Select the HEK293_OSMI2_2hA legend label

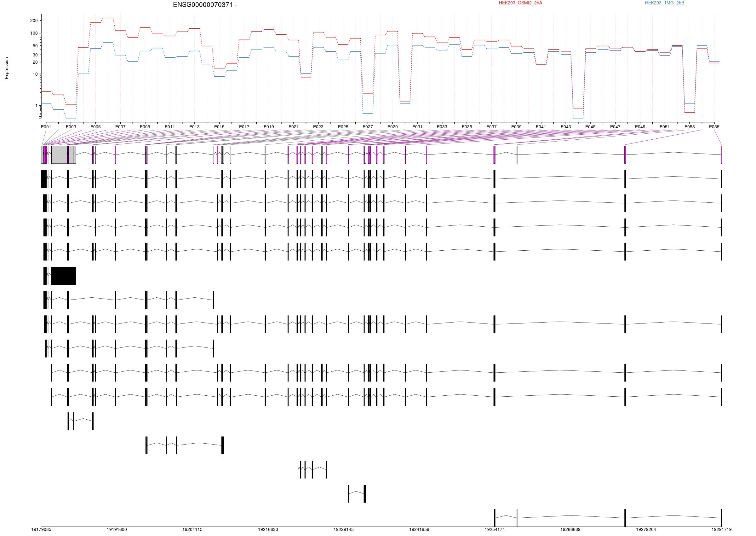click(520, 3)
